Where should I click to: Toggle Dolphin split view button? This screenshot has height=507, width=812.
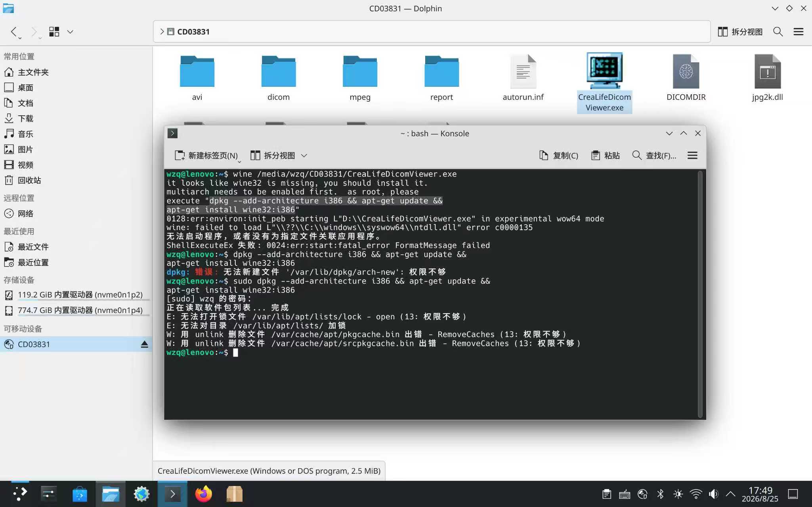pos(740,32)
